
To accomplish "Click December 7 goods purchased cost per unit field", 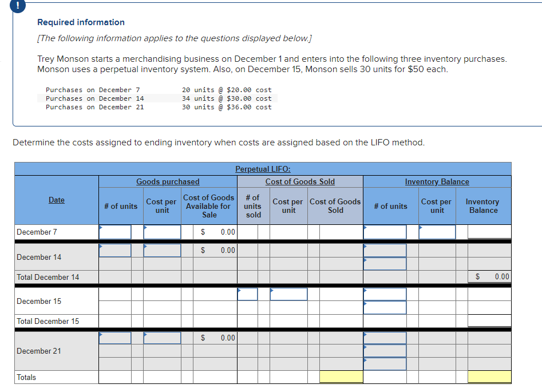I will click(162, 232).
